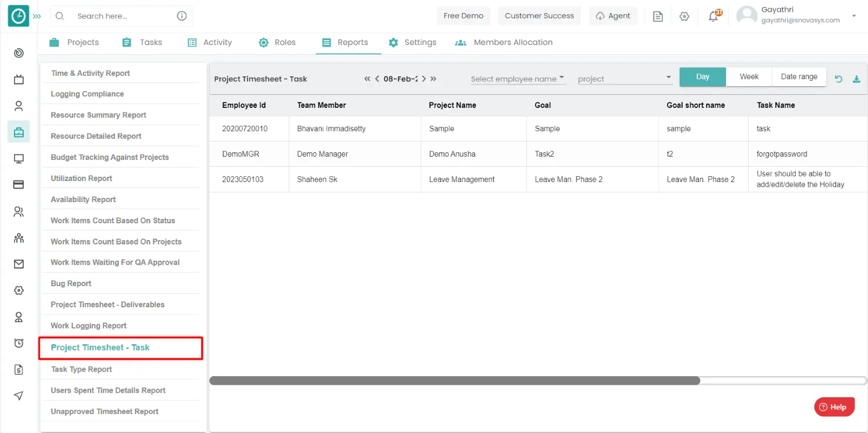Open the Activity tab

(x=210, y=42)
